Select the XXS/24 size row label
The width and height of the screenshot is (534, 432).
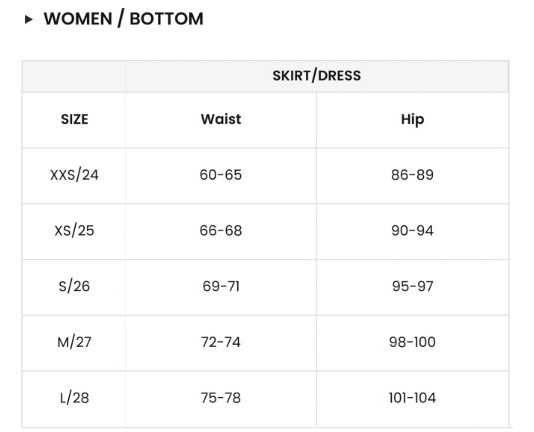(74, 175)
